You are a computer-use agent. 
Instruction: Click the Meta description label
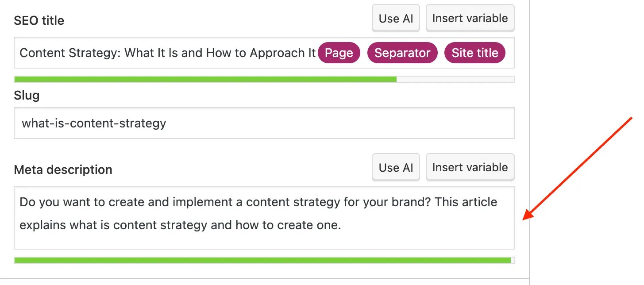[x=63, y=169]
